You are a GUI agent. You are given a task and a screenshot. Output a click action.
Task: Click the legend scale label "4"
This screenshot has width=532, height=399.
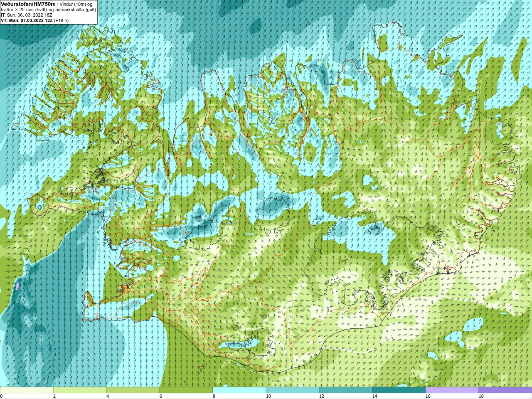point(108,396)
